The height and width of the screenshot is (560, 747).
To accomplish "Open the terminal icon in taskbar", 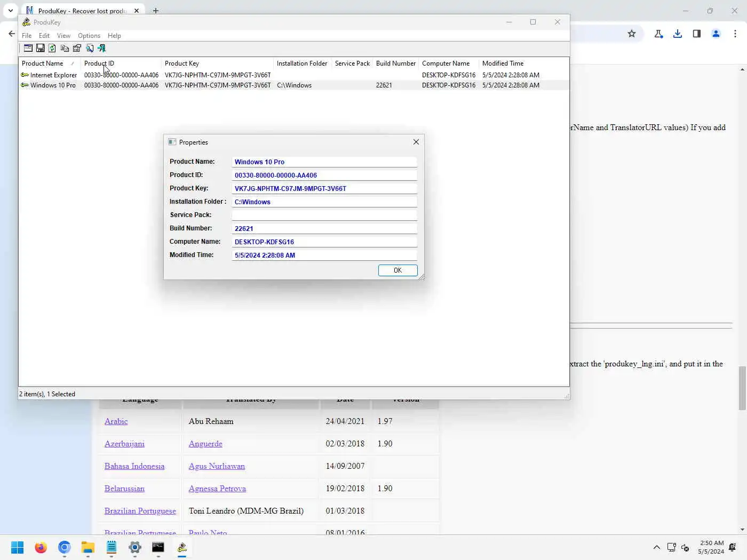I will point(158,547).
